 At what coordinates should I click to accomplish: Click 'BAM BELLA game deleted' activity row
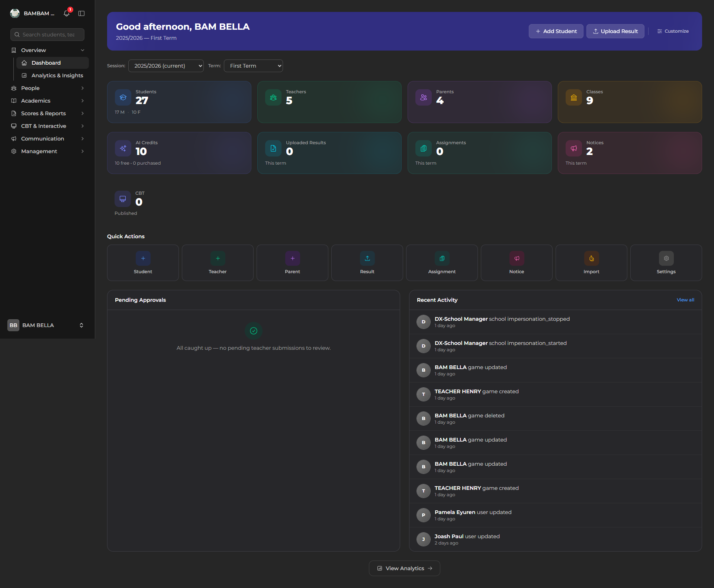click(556, 419)
